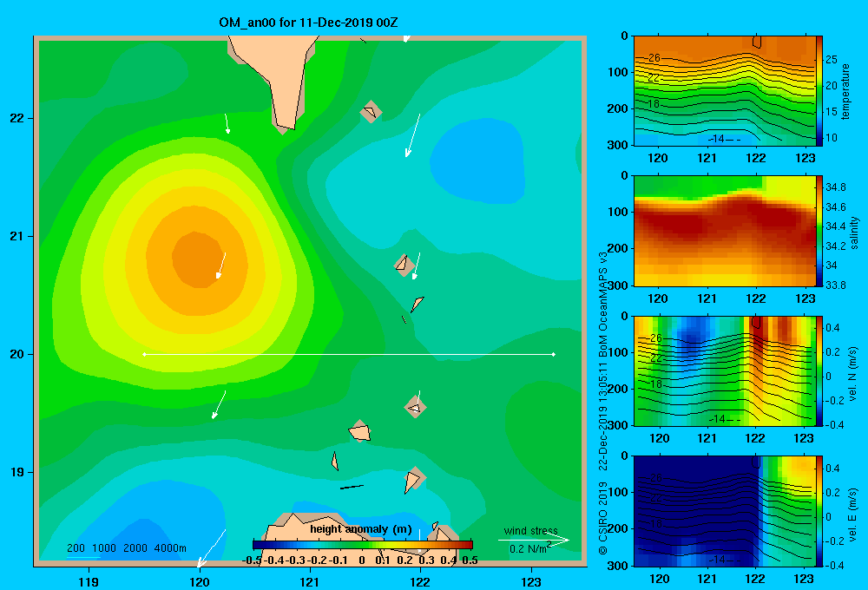This screenshot has width=868, height=590.
Task: Click the wind stress reference arrow
Action: tap(534, 540)
